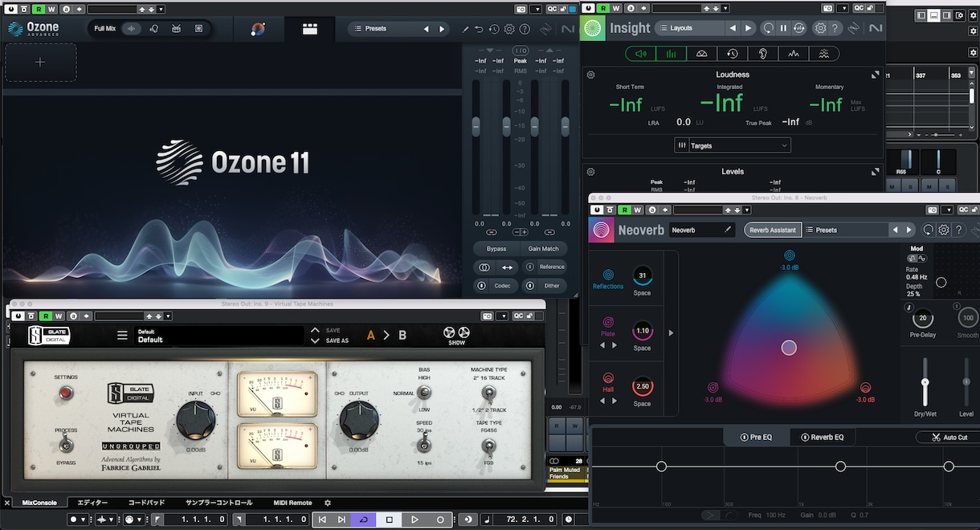Screen dimensions: 980x530
Task: Switch to the エディター tab
Action: [x=92, y=503]
